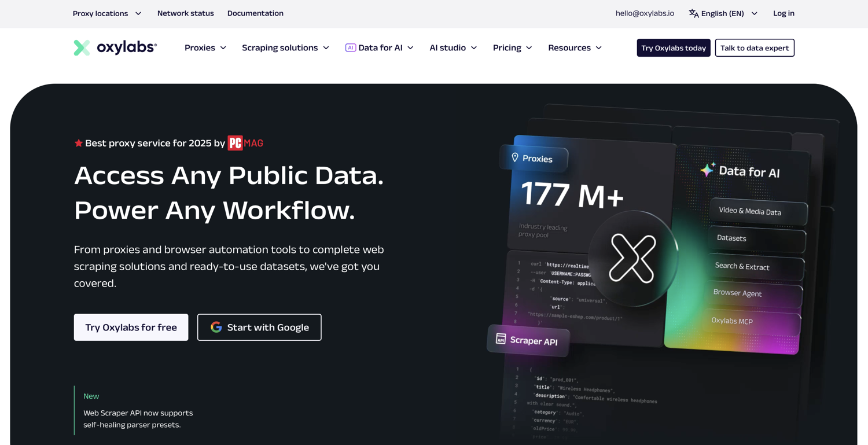Open the English (EN) language selector
The width and height of the screenshot is (868, 445).
coord(723,13)
